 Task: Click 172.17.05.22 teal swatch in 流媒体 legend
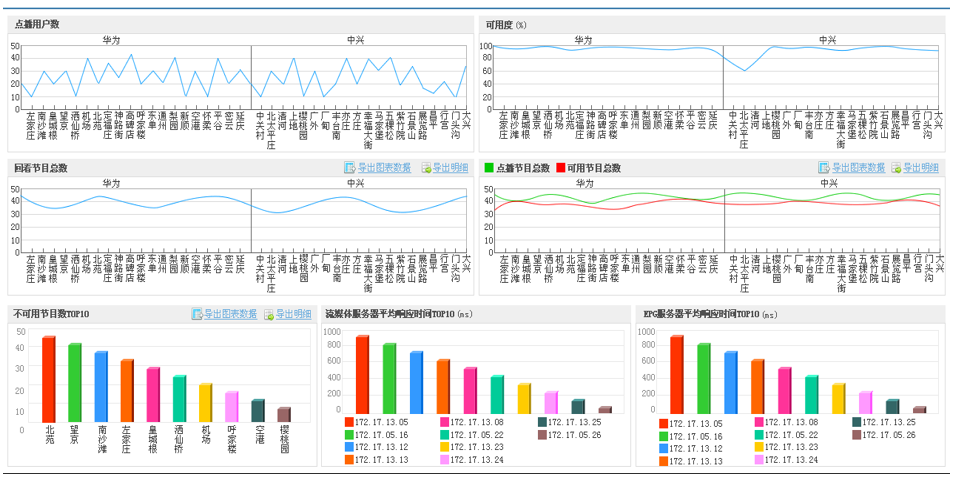pos(445,435)
